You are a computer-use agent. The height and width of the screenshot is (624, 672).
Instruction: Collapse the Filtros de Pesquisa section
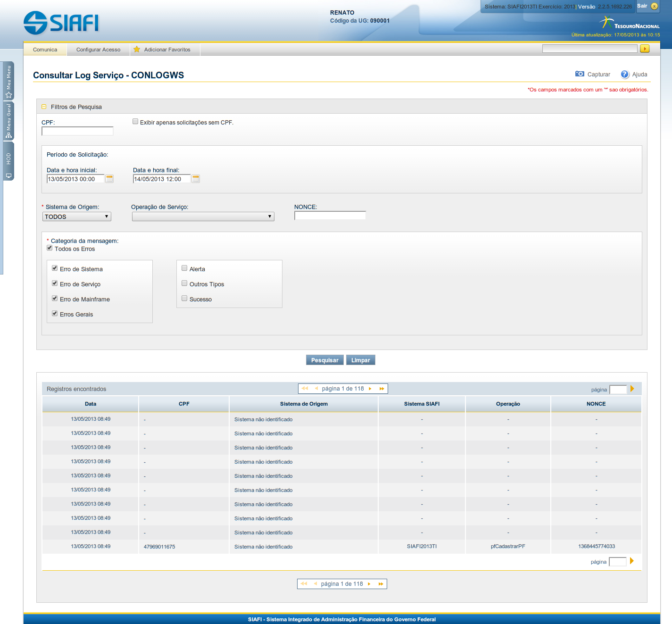(x=44, y=107)
